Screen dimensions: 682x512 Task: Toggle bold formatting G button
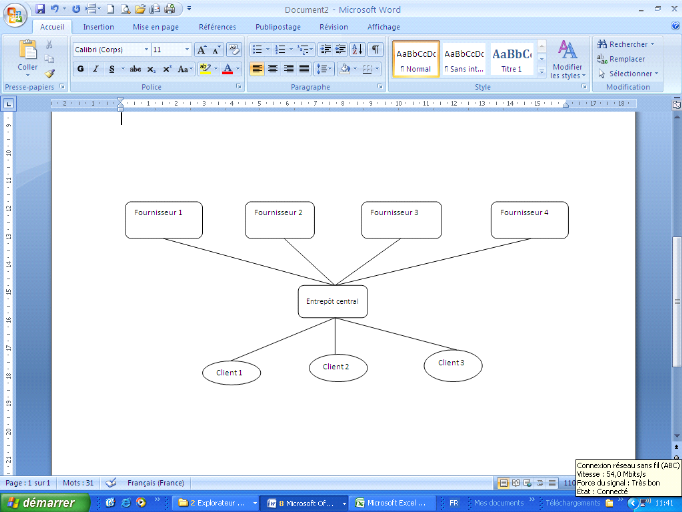(x=80, y=69)
